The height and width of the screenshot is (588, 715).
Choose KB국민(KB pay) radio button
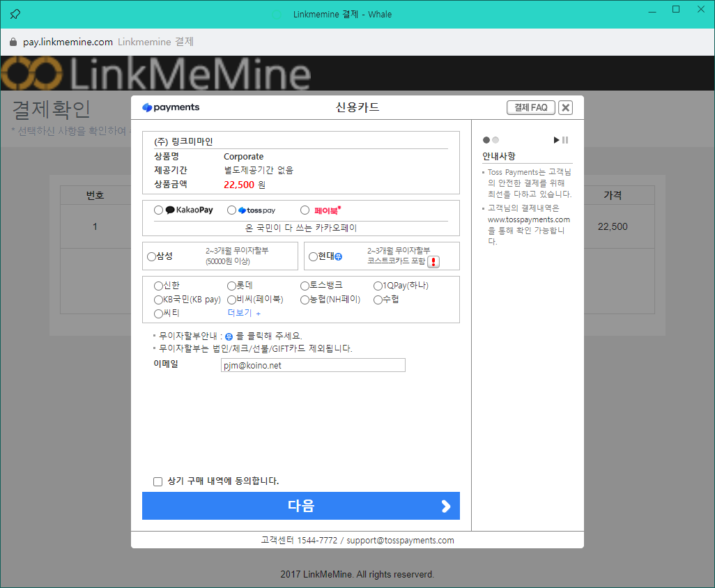[x=158, y=300]
